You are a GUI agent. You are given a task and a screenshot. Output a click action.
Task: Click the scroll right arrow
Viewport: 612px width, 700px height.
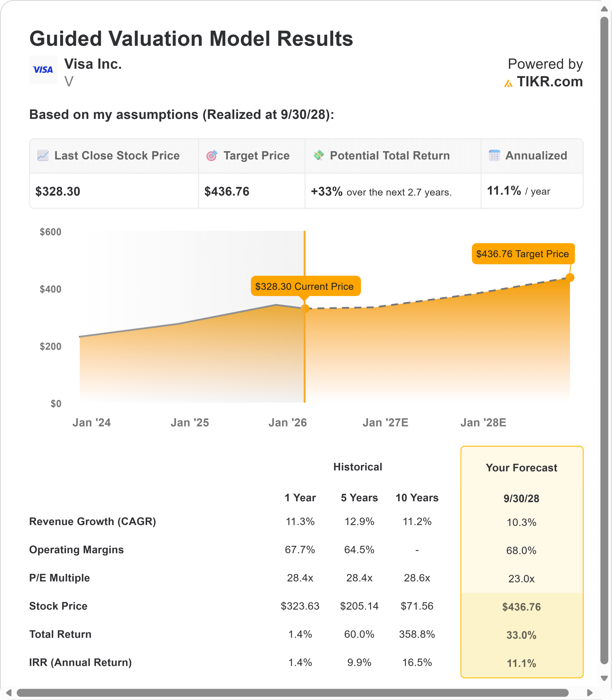[x=590, y=693]
